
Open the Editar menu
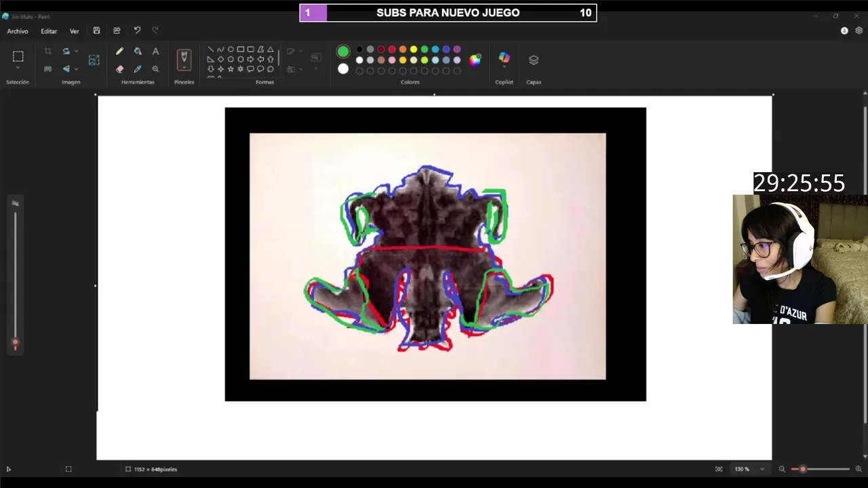coord(49,31)
